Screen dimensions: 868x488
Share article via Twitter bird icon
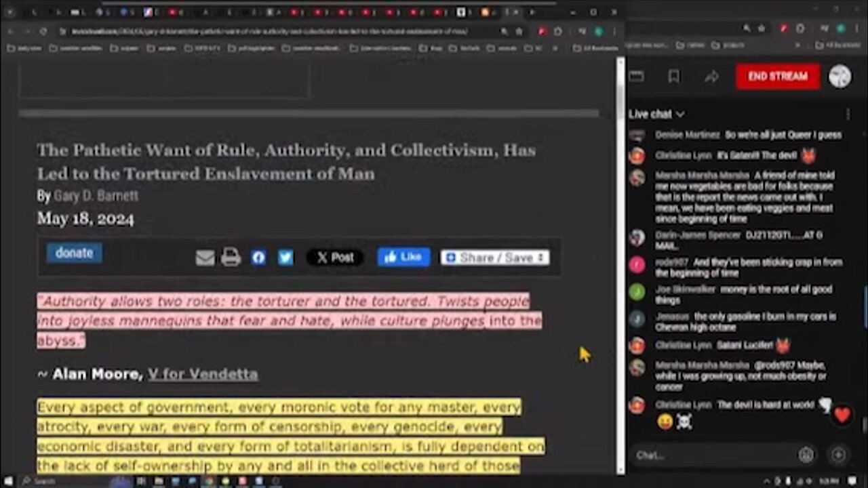pyautogui.click(x=285, y=258)
